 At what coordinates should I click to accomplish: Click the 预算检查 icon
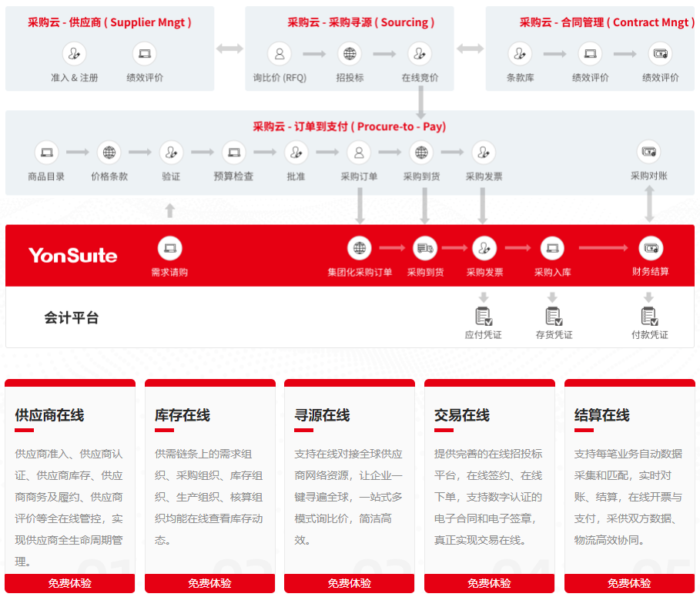pyautogui.click(x=233, y=153)
